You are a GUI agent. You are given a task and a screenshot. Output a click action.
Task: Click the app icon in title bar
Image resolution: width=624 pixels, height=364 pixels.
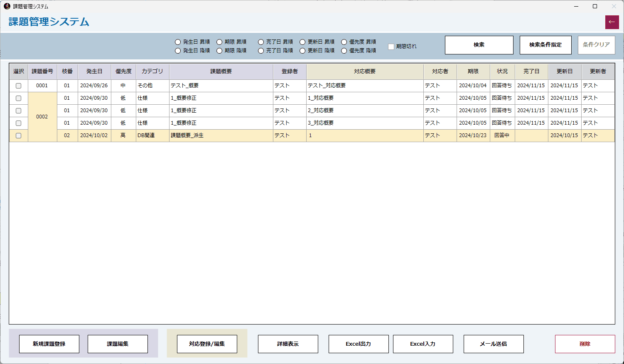point(7,6)
